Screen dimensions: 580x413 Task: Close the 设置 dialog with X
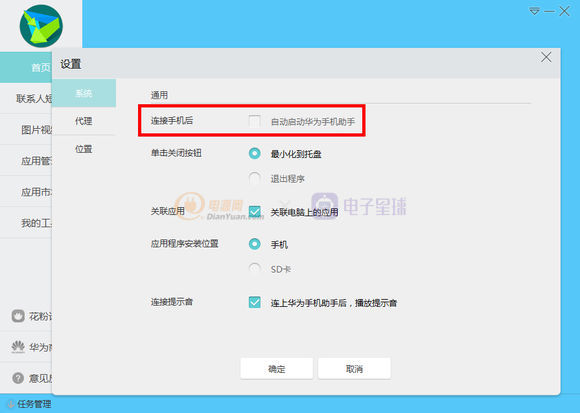546,57
